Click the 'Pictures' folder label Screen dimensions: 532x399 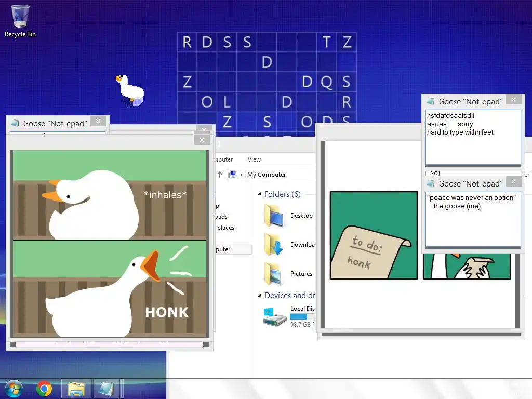click(x=301, y=273)
